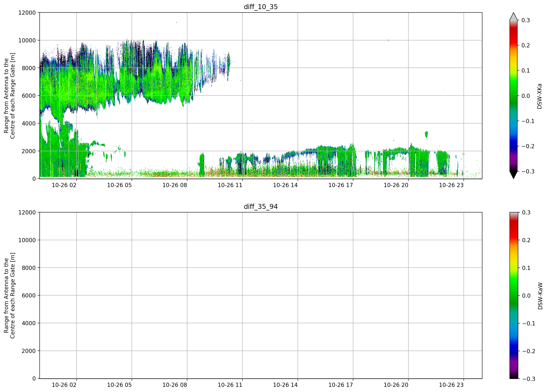Click the top colorbar upper extend arrow

(513, 16)
